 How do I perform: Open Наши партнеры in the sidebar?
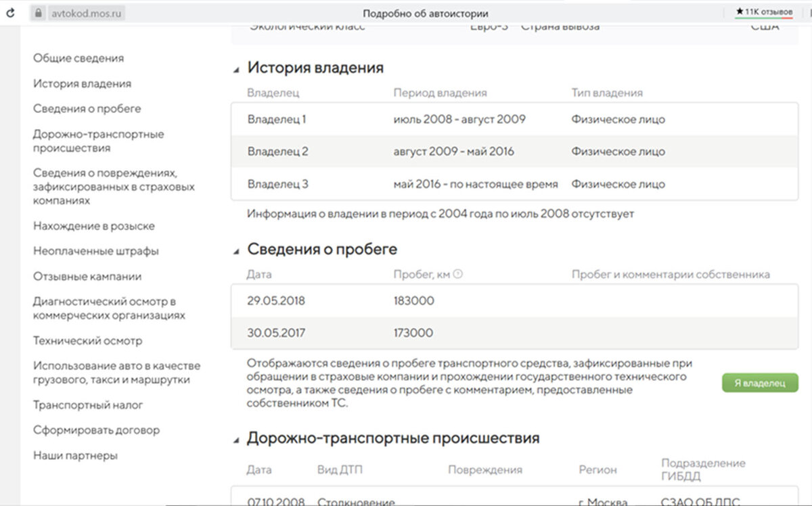click(74, 455)
